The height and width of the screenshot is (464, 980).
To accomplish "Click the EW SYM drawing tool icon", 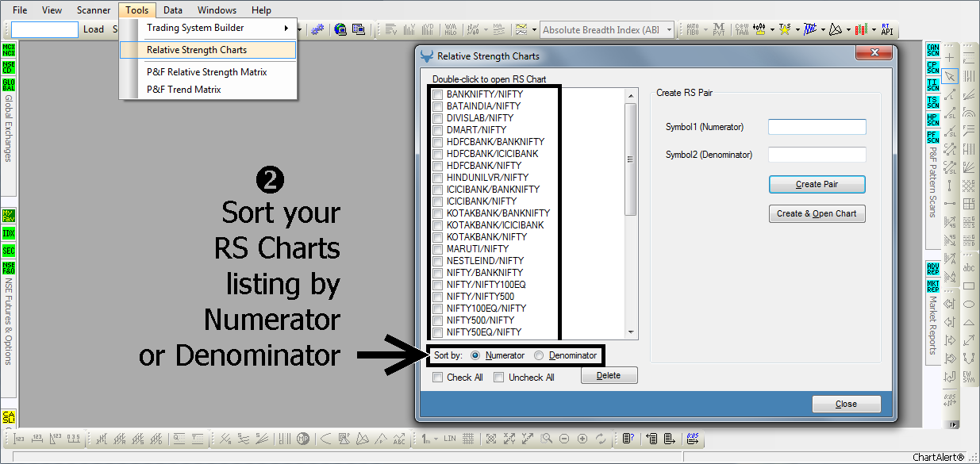I will tap(968, 377).
